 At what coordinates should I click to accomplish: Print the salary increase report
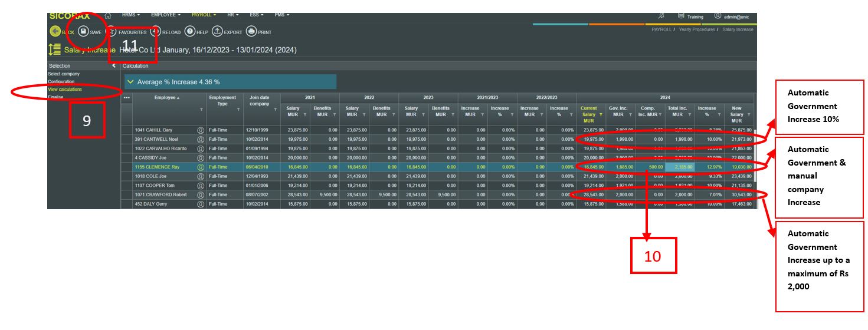(251, 32)
